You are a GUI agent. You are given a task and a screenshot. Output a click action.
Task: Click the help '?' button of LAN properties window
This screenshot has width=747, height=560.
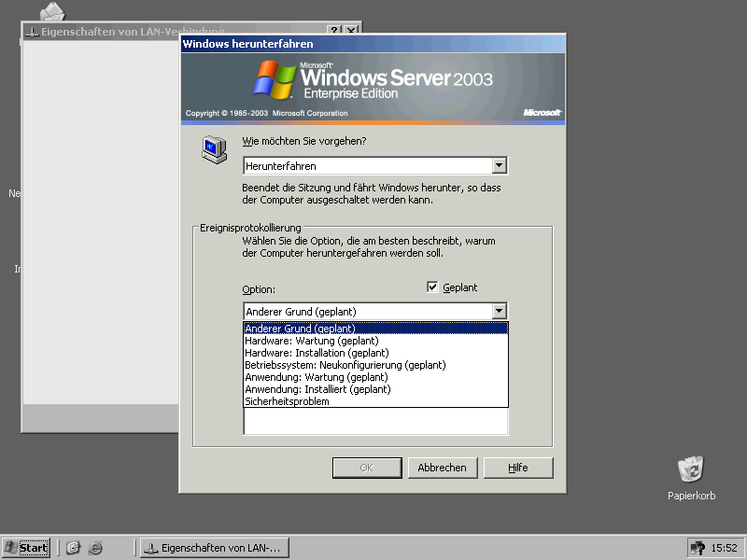click(334, 31)
